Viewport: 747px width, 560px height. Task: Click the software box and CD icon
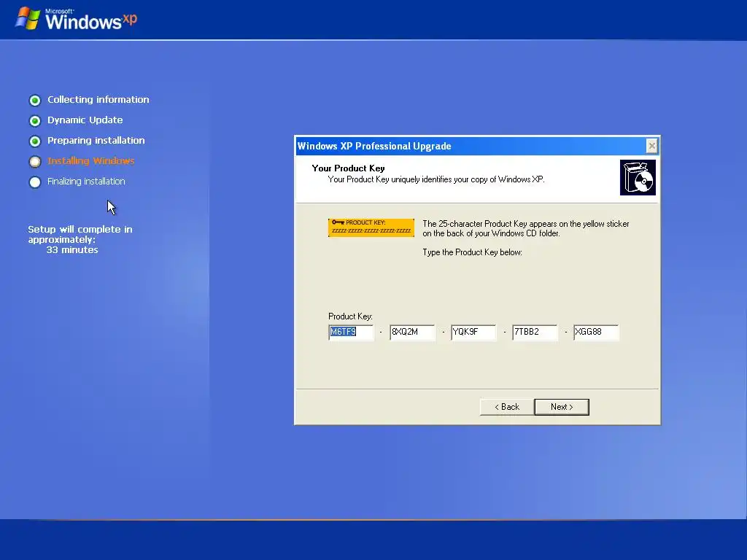[638, 178]
